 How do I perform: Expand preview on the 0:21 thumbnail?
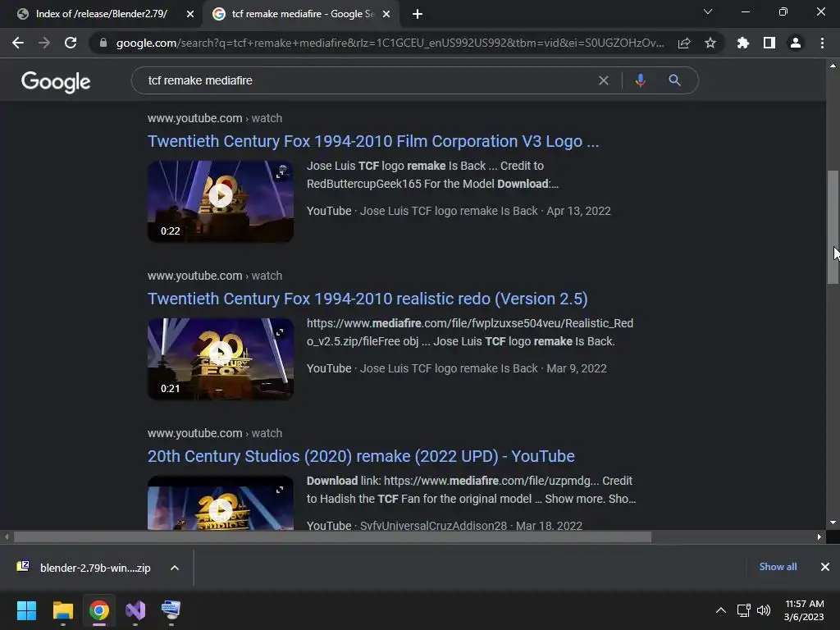[x=280, y=332]
